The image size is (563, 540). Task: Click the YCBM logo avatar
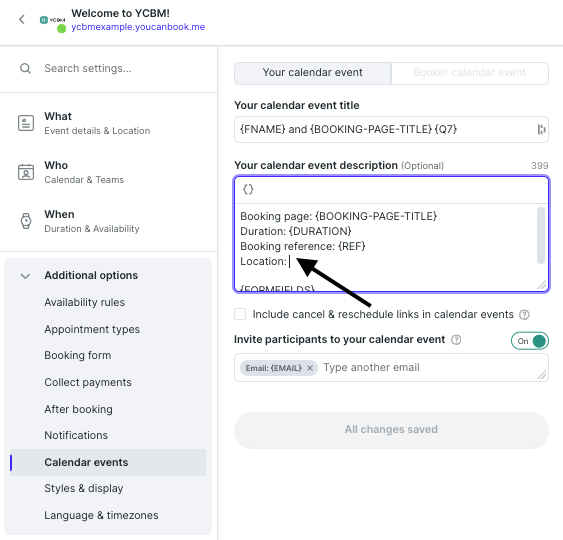pos(52,21)
